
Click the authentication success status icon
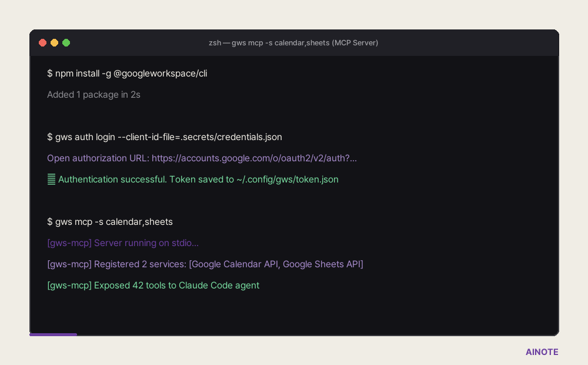pyautogui.click(x=51, y=179)
